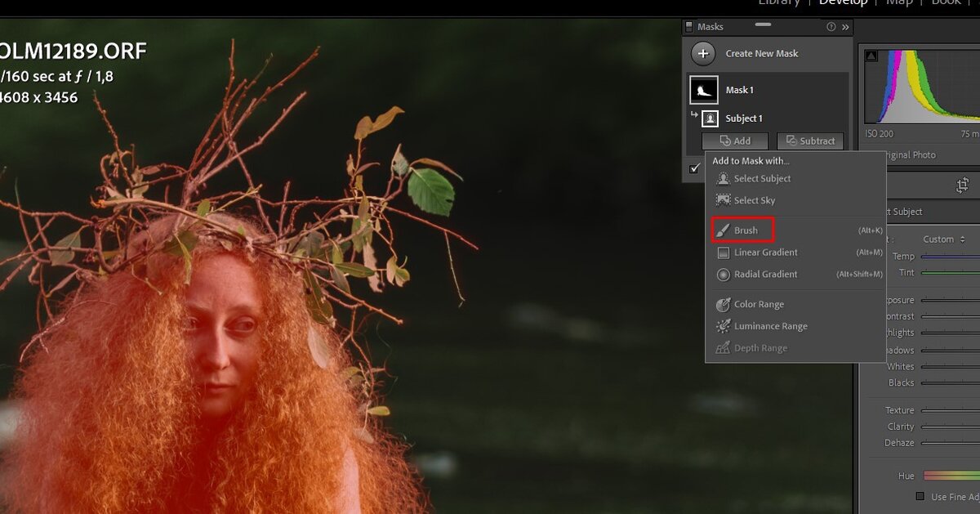Adjust the Exposure slider
Image resolution: width=980 pixels, height=514 pixels.
point(951,301)
